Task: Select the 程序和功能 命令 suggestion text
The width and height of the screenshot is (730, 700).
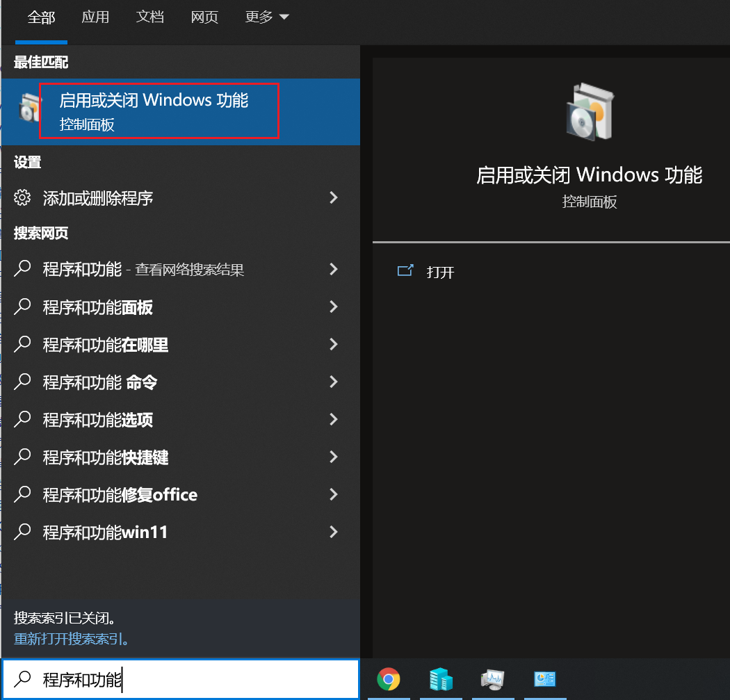Action: pos(100,382)
